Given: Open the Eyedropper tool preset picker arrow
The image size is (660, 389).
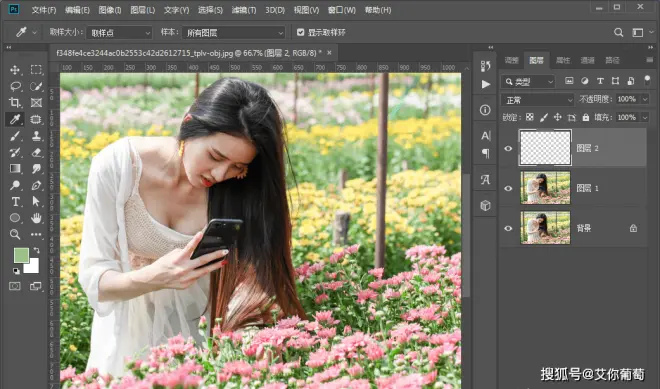Looking at the screenshot, I should 35,32.
